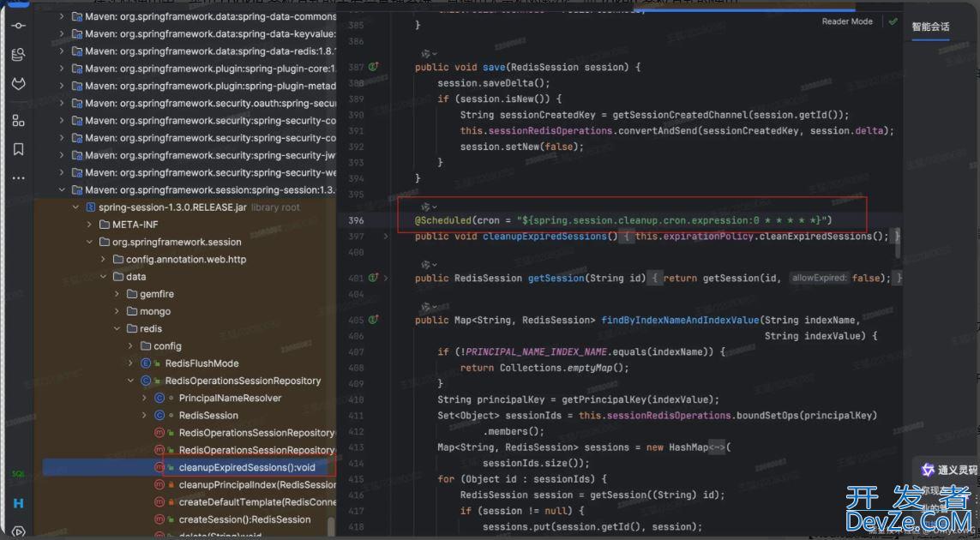The image size is (980, 540).
Task: Unfold getSession method at line 401
Action: 386,278
